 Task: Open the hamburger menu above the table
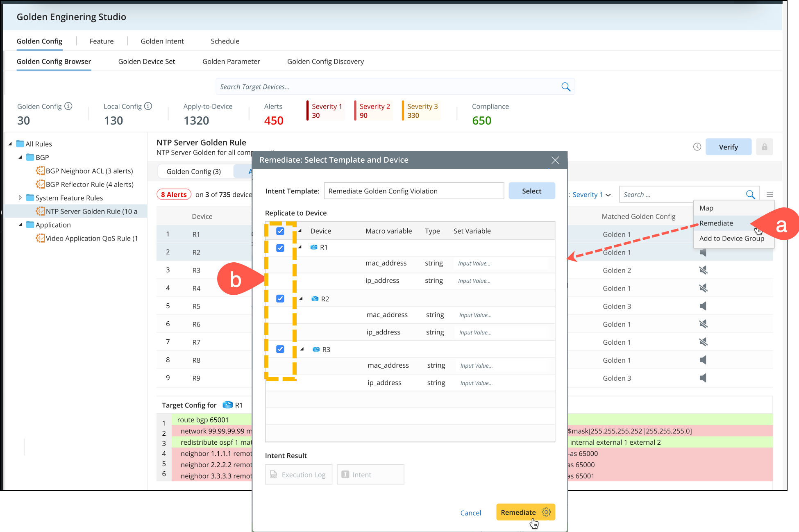pos(770,195)
